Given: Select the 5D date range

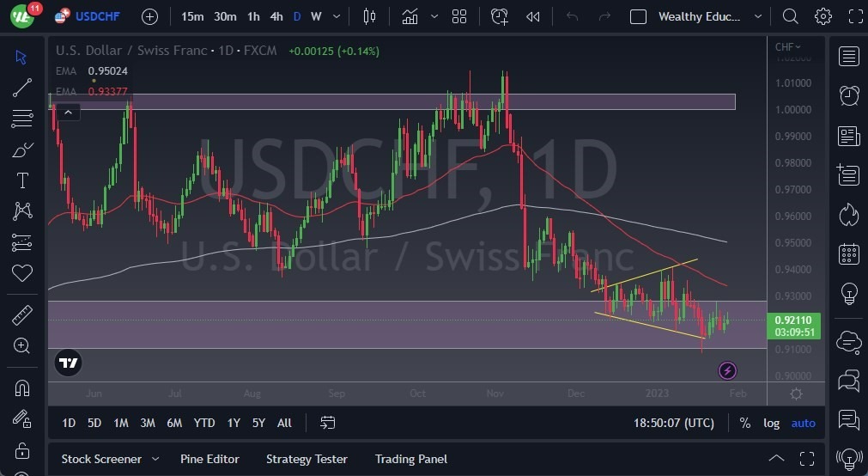Looking at the screenshot, I should (x=94, y=423).
